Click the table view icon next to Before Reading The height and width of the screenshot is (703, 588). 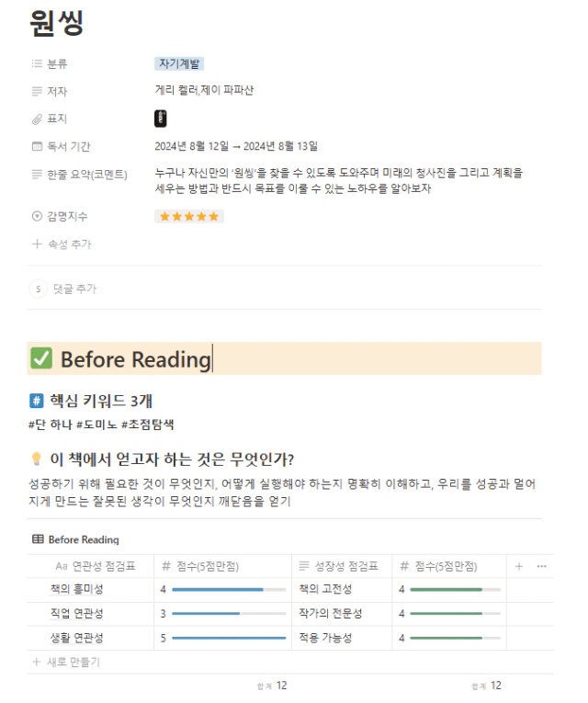tap(38, 539)
